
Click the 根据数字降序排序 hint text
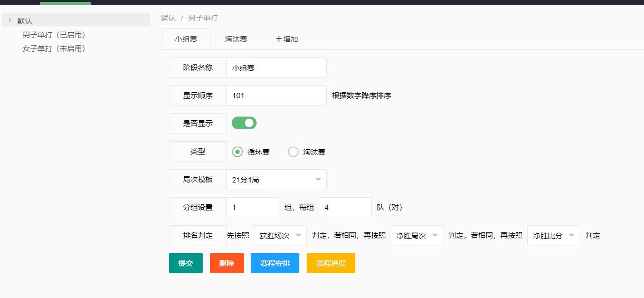tap(362, 96)
